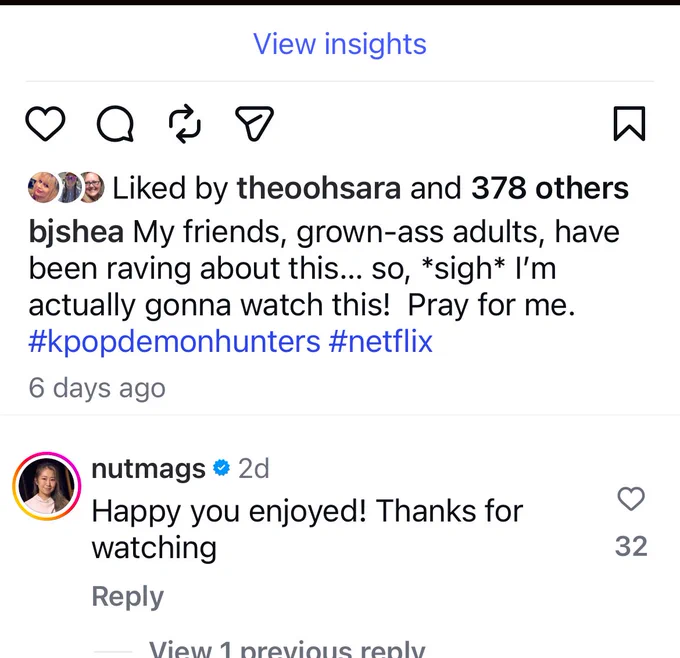Viewport: 680px width, 658px height.
Task: Open nutmags profile picture story
Action: [47, 486]
